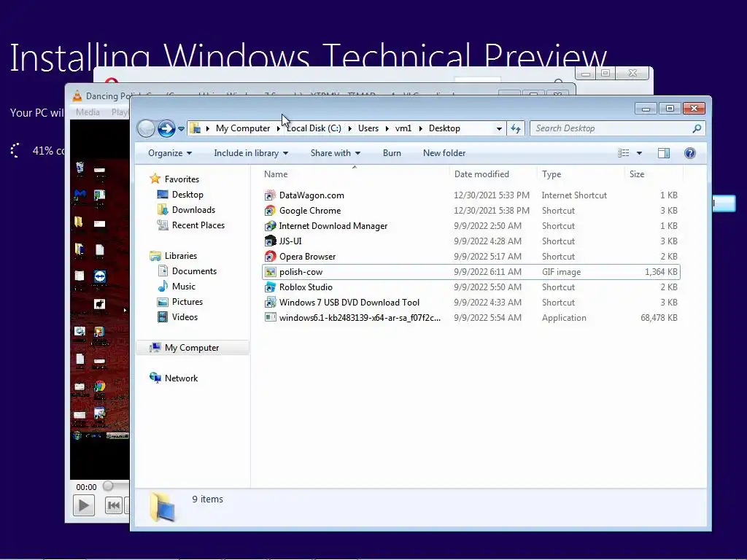Click the 9/9/2022 6:11 AM date cell
The image size is (747, 560).
[x=487, y=272]
